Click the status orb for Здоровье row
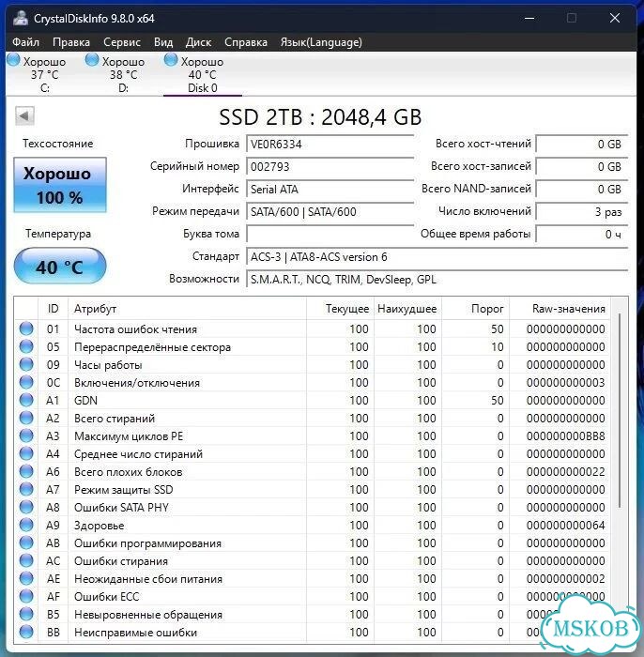This screenshot has width=644, height=657. [26, 525]
